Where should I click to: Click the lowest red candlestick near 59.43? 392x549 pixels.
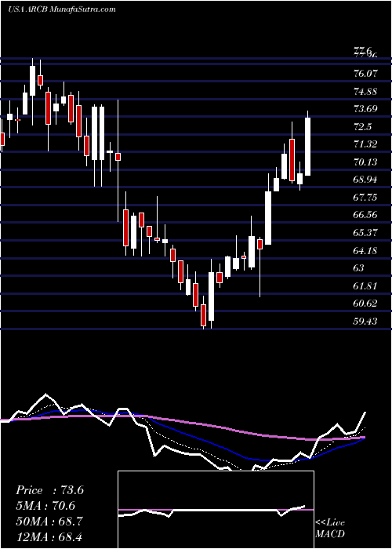point(203,314)
